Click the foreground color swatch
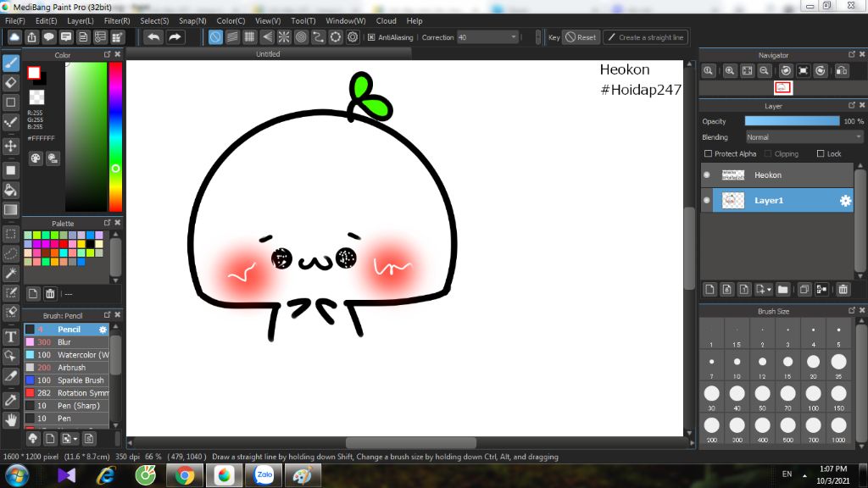Viewport: 868px width, 488px height. tap(34, 73)
